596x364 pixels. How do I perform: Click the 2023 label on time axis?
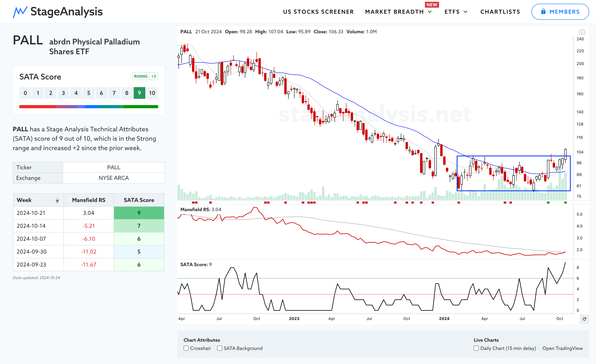pos(294,319)
